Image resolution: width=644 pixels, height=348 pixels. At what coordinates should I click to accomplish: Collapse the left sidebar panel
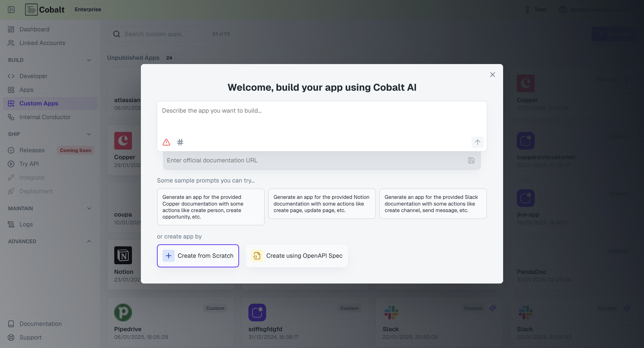[11, 9]
